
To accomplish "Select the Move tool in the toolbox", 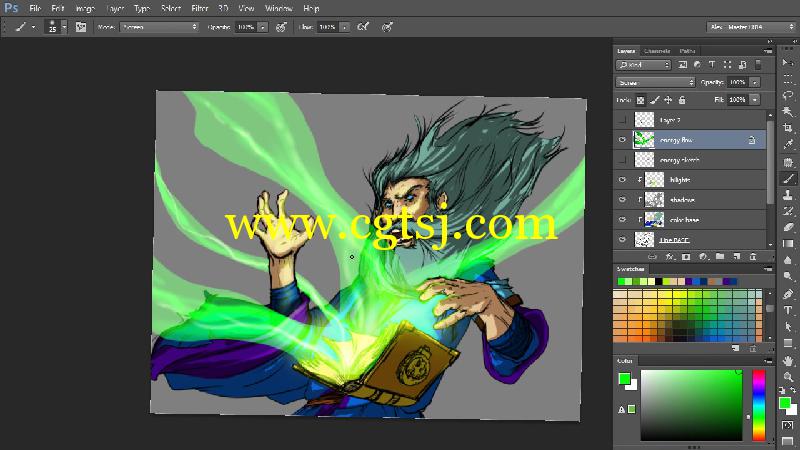I will tap(788, 63).
